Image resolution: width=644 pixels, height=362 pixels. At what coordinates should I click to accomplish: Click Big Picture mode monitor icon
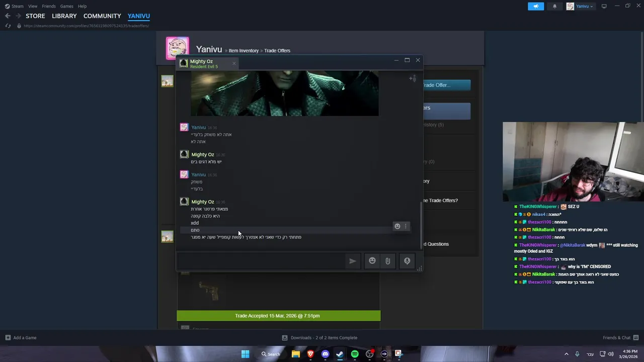(x=604, y=6)
